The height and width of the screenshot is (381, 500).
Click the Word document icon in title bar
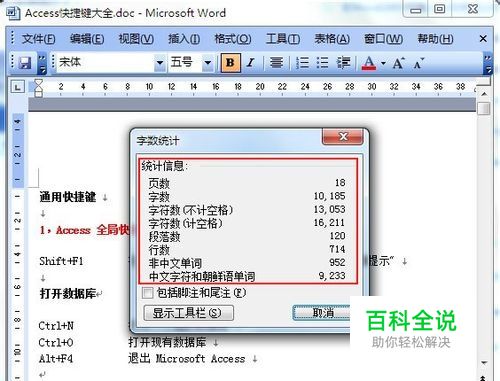point(13,13)
